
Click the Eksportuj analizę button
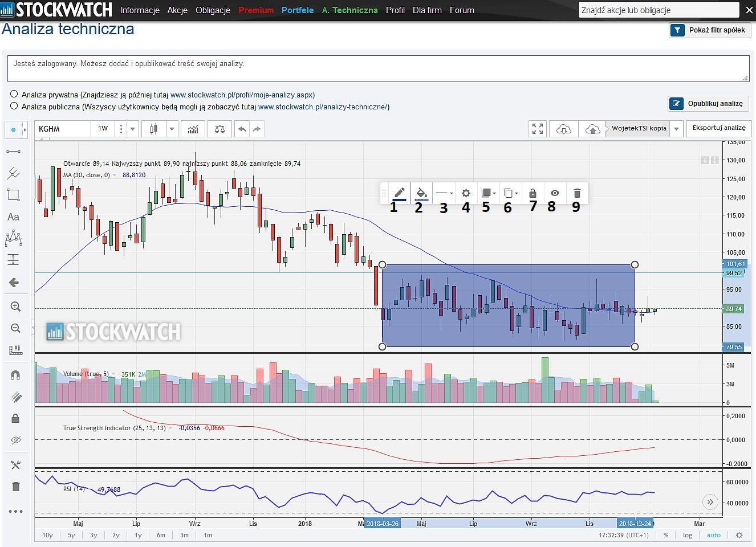click(x=719, y=128)
